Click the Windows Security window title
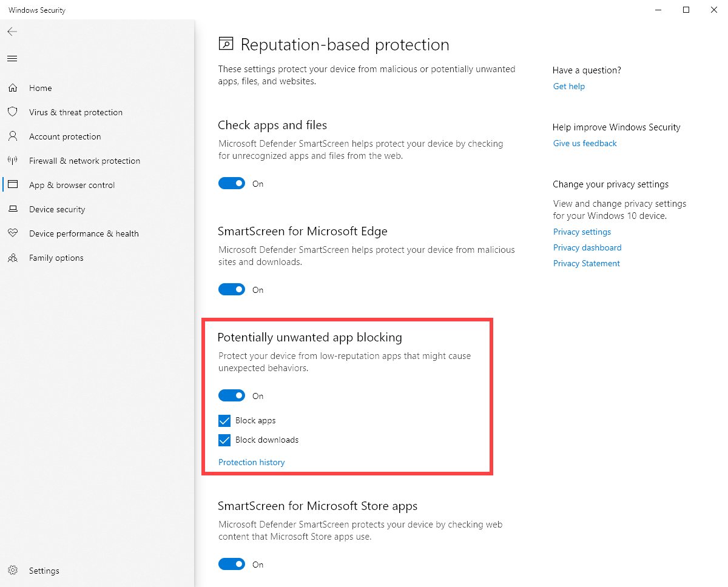The height and width of the screenshot is (587, 728). click(x=37, y=10)
